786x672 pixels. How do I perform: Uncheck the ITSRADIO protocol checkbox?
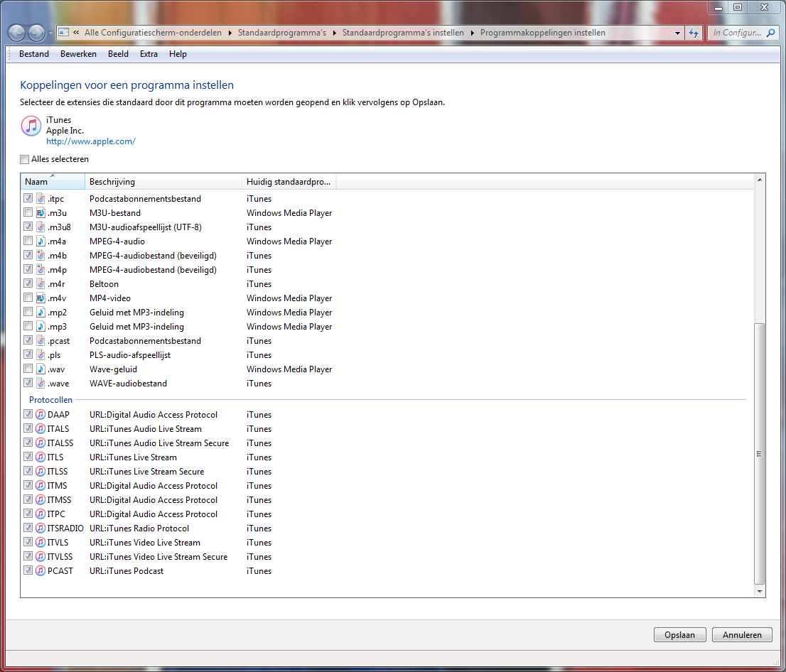(28, 528)
